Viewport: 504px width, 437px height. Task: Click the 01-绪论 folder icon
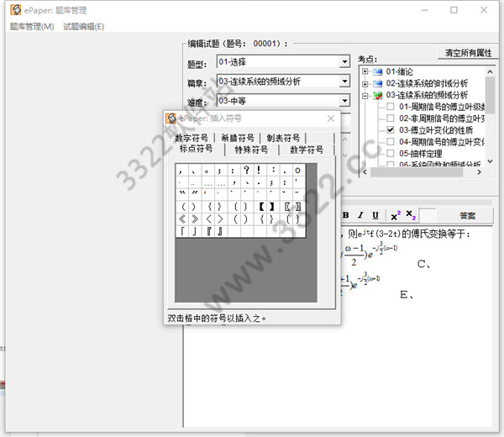point(377,71)
